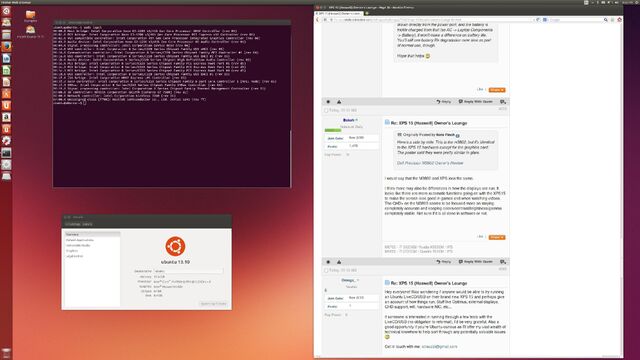
Task: Click the Firefox search box
Action: [575, 20]
